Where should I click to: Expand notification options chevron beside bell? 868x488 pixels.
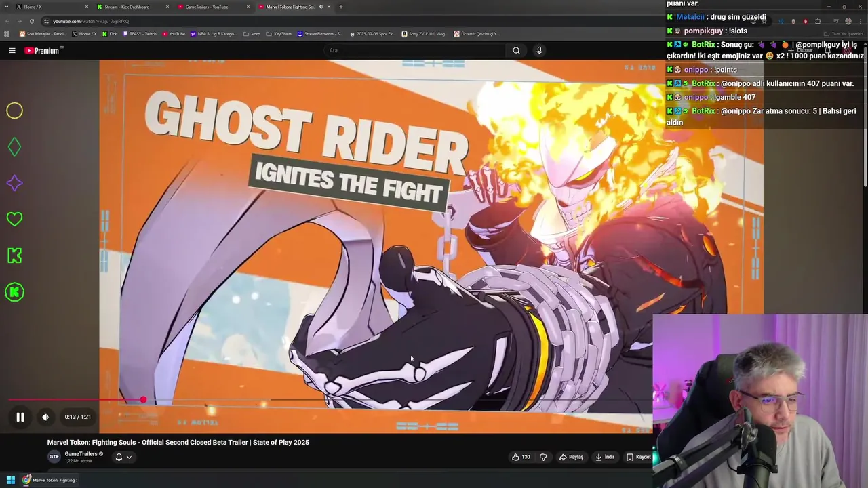(129, 457)
